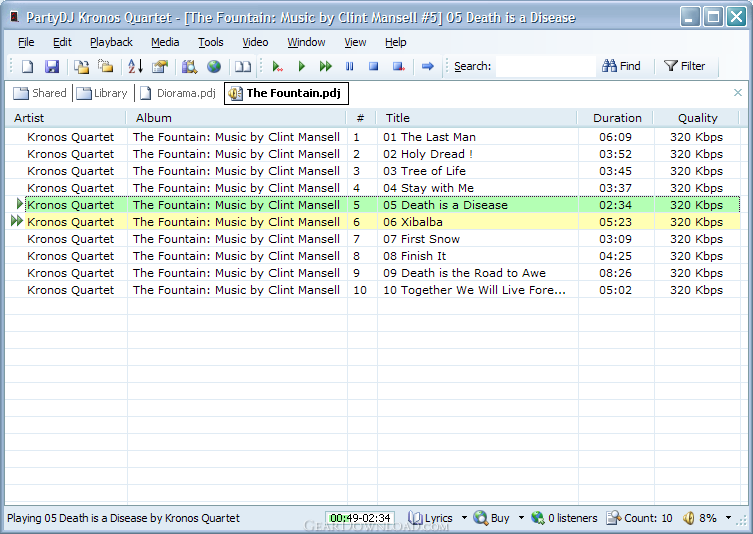The height and width of the screenshot is (534, 753).
Task: Stop playback with the blue square button
Action: click(374, 66)
